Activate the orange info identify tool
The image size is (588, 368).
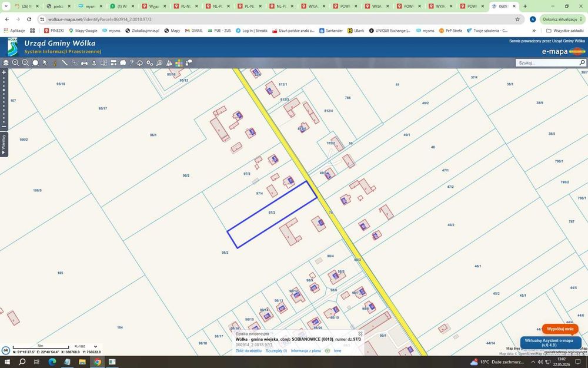tap(55, 63)
